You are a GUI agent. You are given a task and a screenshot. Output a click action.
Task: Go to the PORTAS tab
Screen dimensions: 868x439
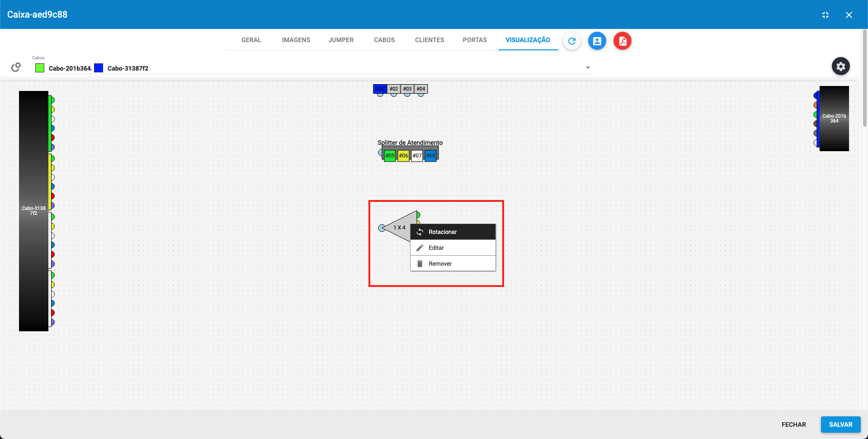(475, 40)
